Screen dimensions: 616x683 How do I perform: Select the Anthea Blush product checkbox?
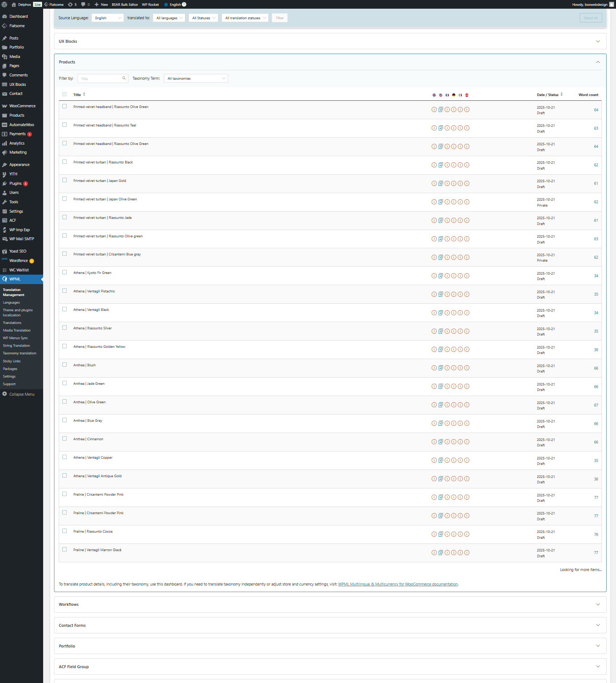point(65,365)
